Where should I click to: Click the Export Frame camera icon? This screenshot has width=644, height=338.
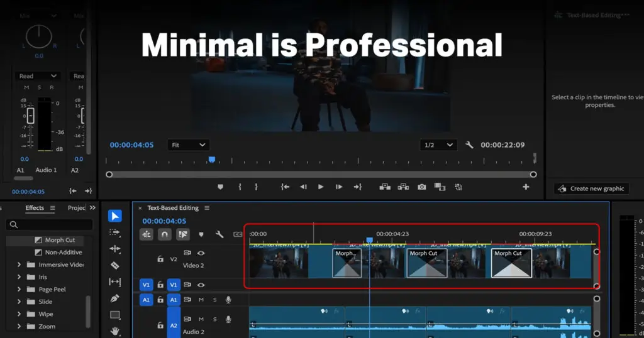click(x=421, y=187)
